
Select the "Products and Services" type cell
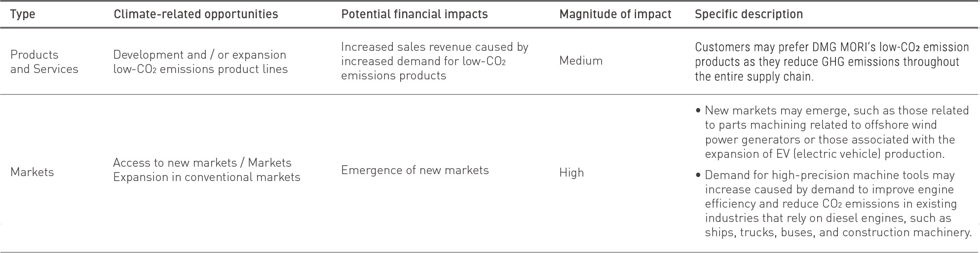(44, 62)
